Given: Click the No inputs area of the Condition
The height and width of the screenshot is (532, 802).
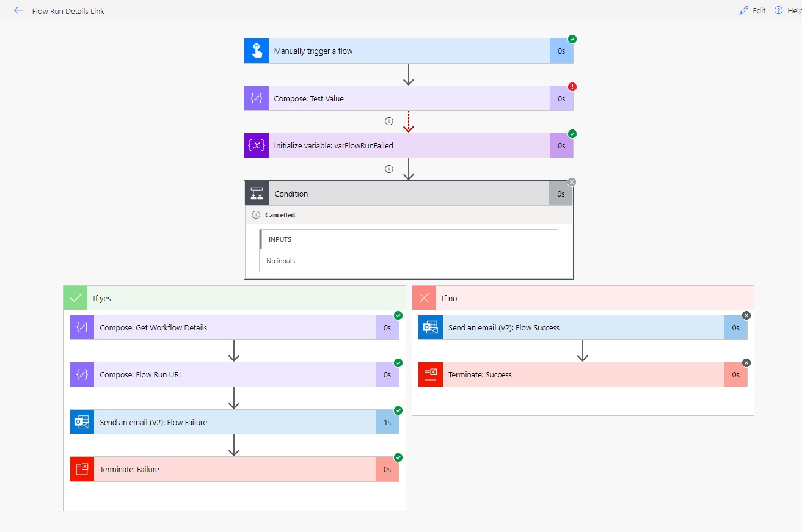Looking at the screenshot, I should point(408,260).
